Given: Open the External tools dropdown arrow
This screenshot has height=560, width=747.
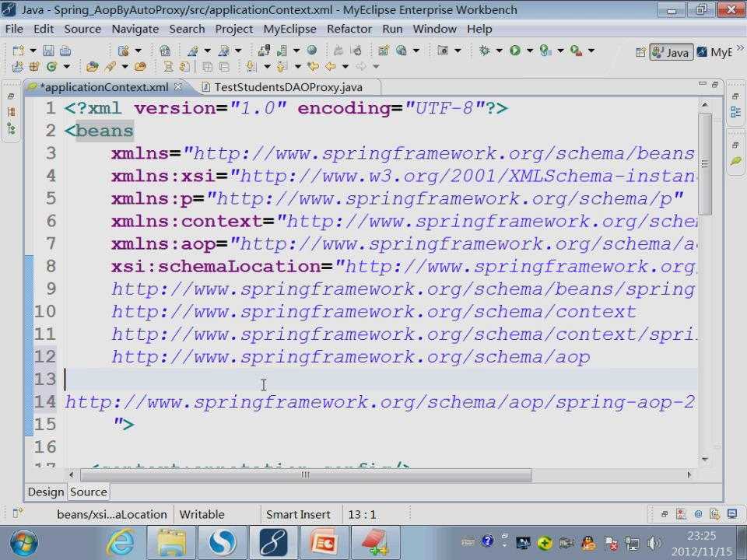Looking at the screenshot, I should point(591,50).
